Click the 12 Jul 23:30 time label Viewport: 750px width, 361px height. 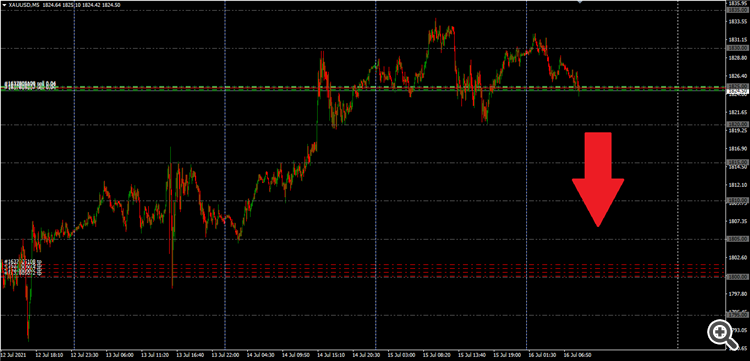(x=85, y=356)
